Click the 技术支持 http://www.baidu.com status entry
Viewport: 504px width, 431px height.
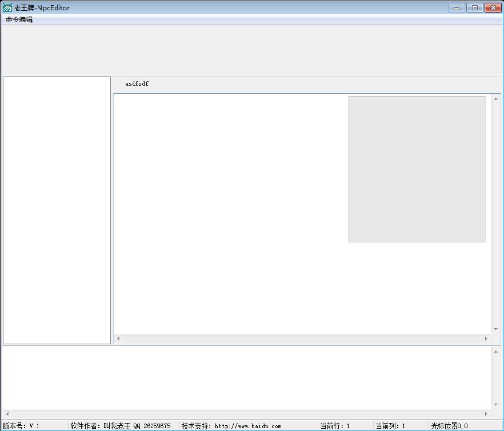click(x=249, y=426)
